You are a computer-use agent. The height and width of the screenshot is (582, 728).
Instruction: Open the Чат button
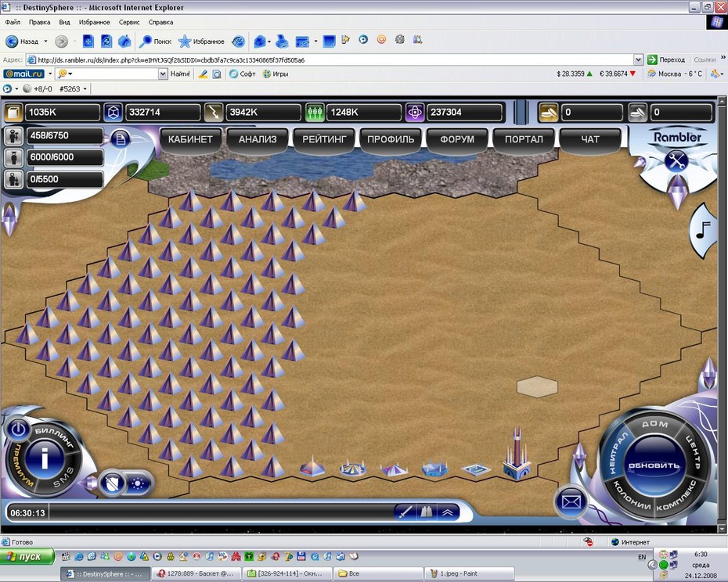tap(590, 139)
